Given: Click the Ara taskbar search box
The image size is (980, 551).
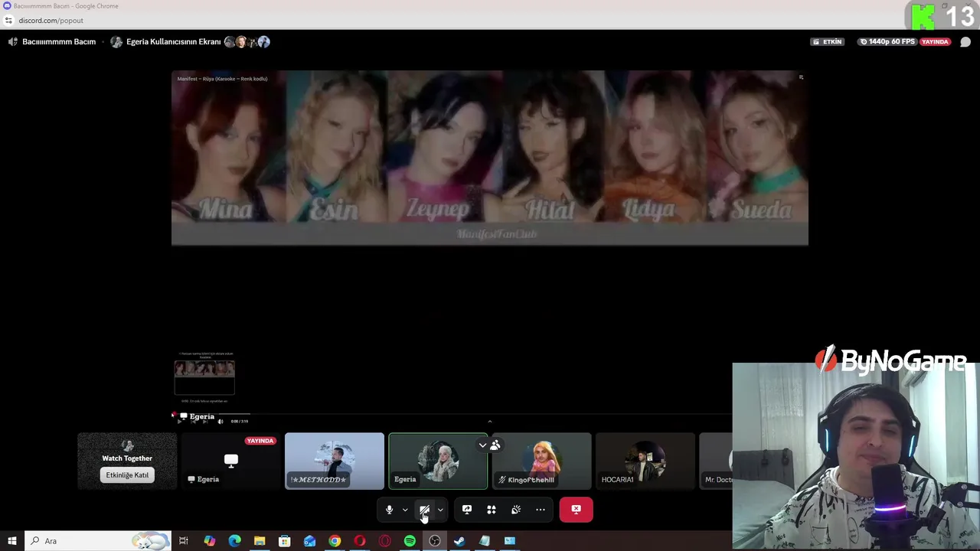Looking at the screenshot, I should pos(98,541).
